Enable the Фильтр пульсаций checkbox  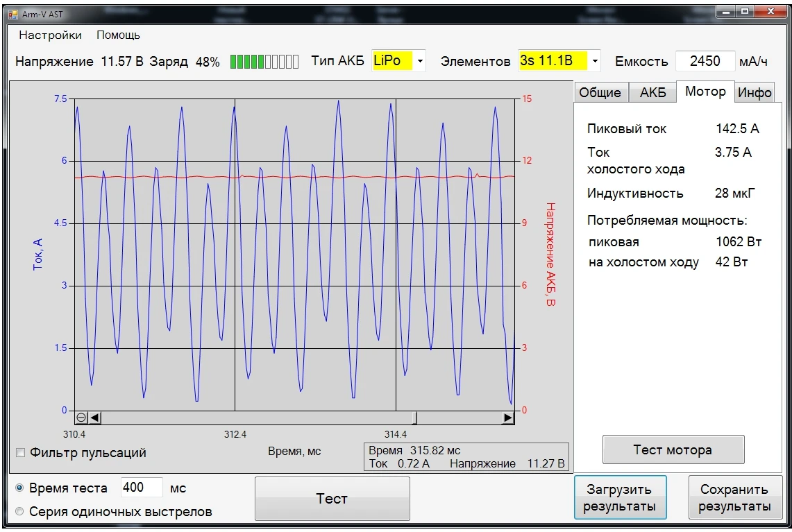21,452
